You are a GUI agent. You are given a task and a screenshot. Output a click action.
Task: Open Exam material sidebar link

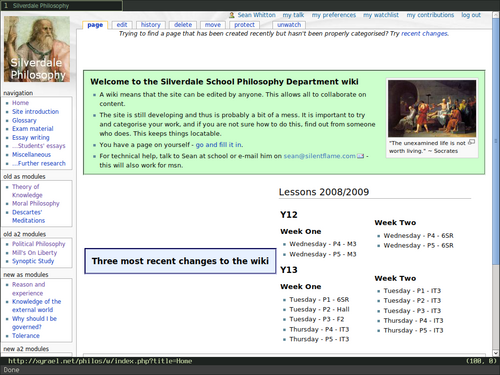coord(33,129)
